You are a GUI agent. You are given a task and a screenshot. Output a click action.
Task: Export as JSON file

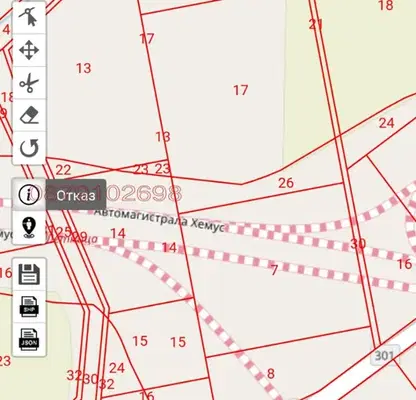[x=29, y=339]
